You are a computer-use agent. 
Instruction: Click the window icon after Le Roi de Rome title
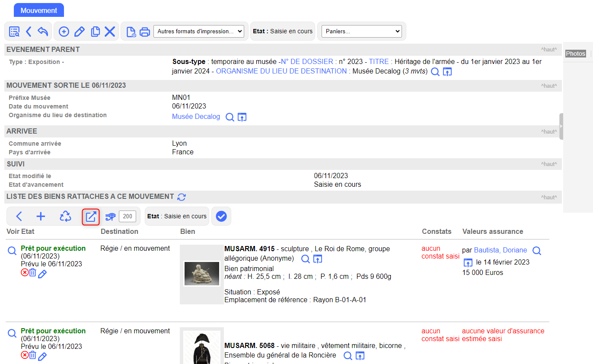tap(318, 259)
